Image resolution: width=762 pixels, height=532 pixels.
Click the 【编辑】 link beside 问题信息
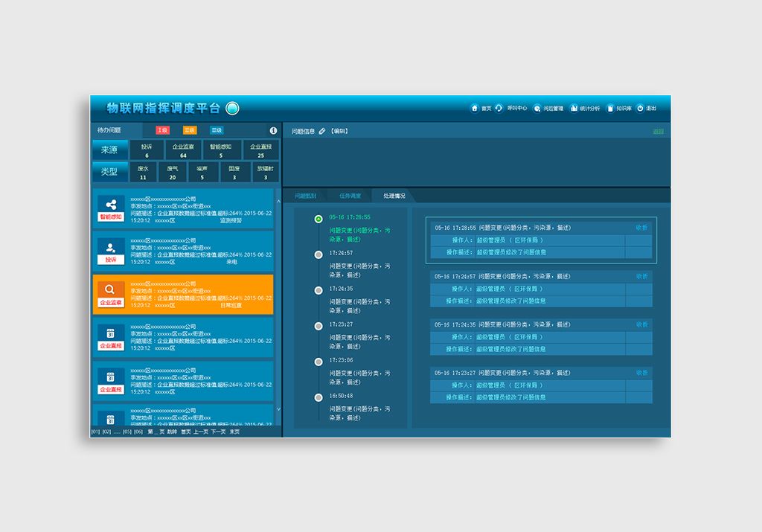339,131
